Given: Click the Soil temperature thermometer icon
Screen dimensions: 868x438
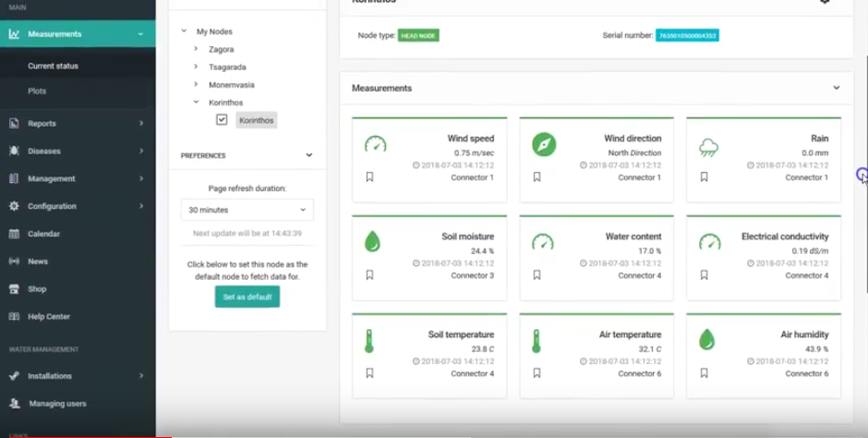Looking at the screenshot, I should click(x=369, y=341).
